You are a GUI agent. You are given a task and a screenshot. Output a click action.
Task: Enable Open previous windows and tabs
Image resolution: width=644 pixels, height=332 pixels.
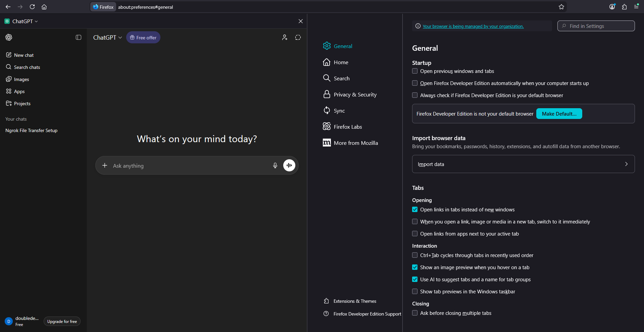click(415, 71)
